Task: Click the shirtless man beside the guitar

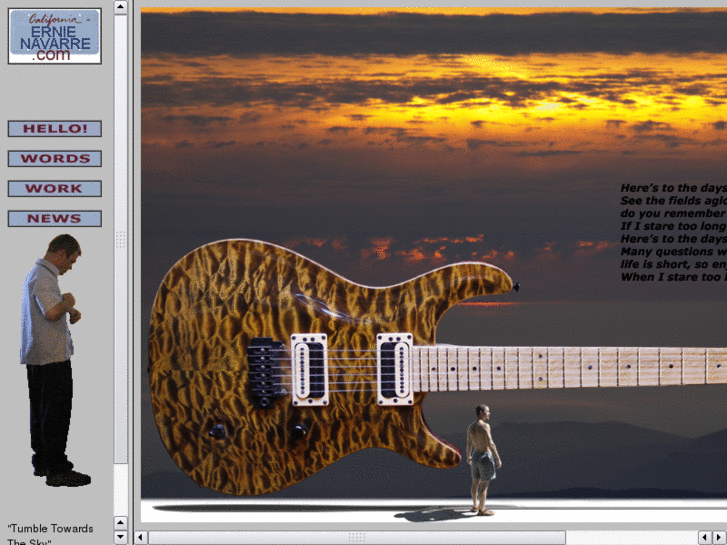Action: [x=483, y=460]
